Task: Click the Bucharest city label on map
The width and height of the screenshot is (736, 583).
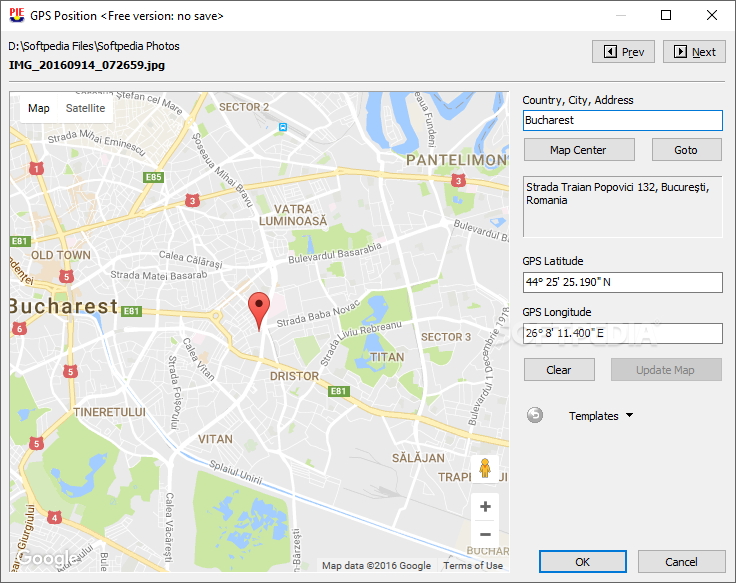Action: [x=64, y=306]
